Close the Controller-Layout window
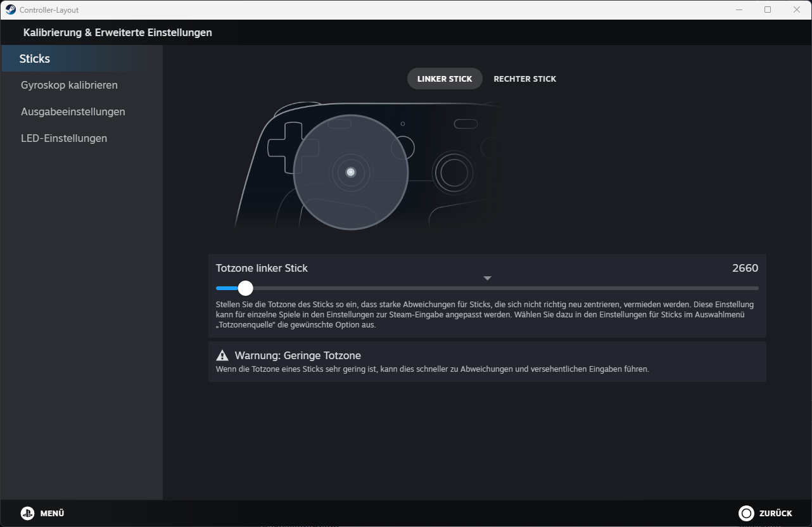Image resolution: width=812 pixels, height=527 pixels. [x=797, y=10]
